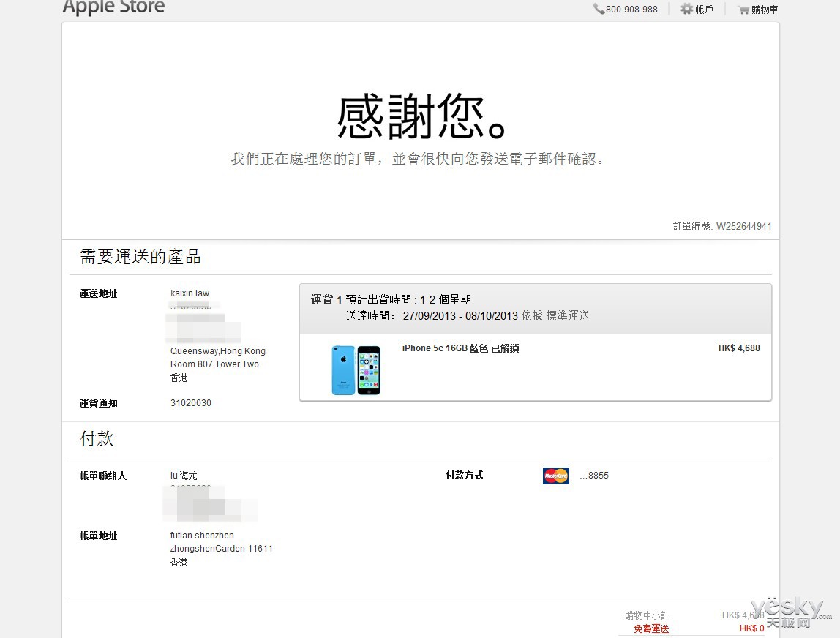
Task: Click the MasterCard logo under payment method
Action: [x=555, y=476]
